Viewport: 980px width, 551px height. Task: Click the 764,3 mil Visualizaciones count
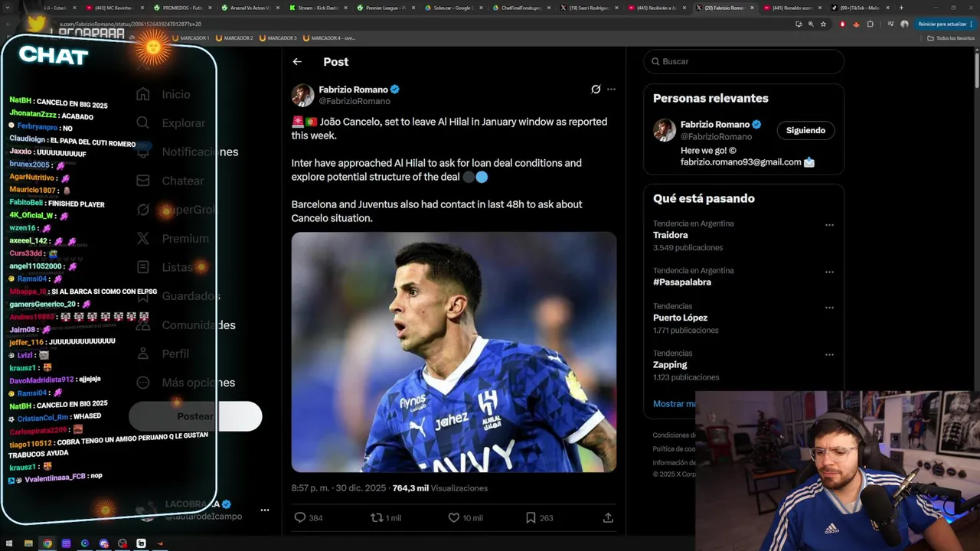439,488
